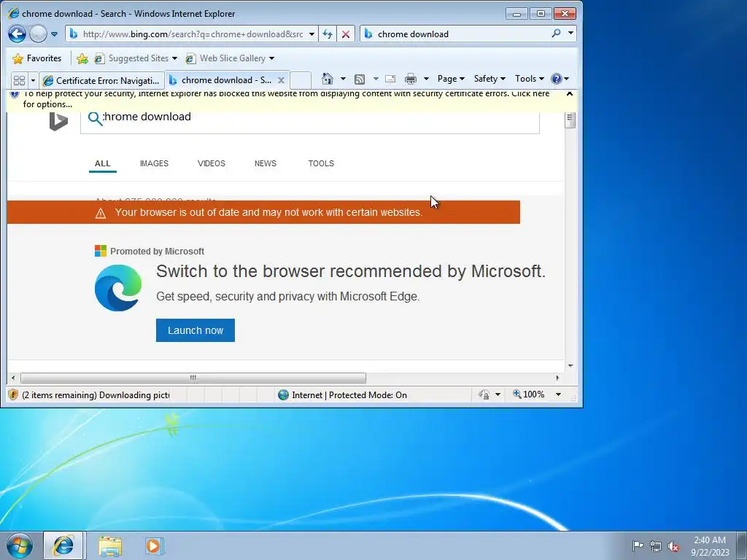The image size is (747, 560).
Task: Click the status bar privacy report icon
Action: click(484, 394)
